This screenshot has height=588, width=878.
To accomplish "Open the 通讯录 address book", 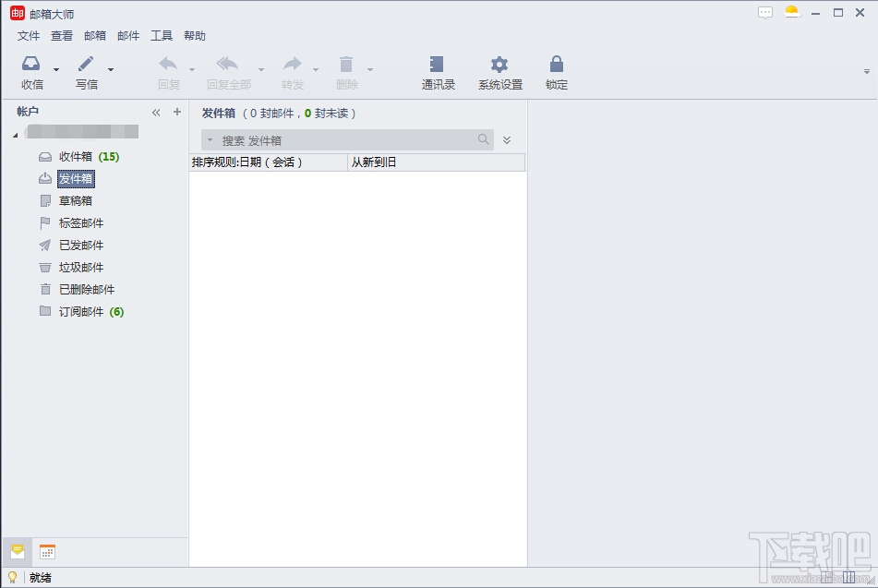I will coord(438,73).
